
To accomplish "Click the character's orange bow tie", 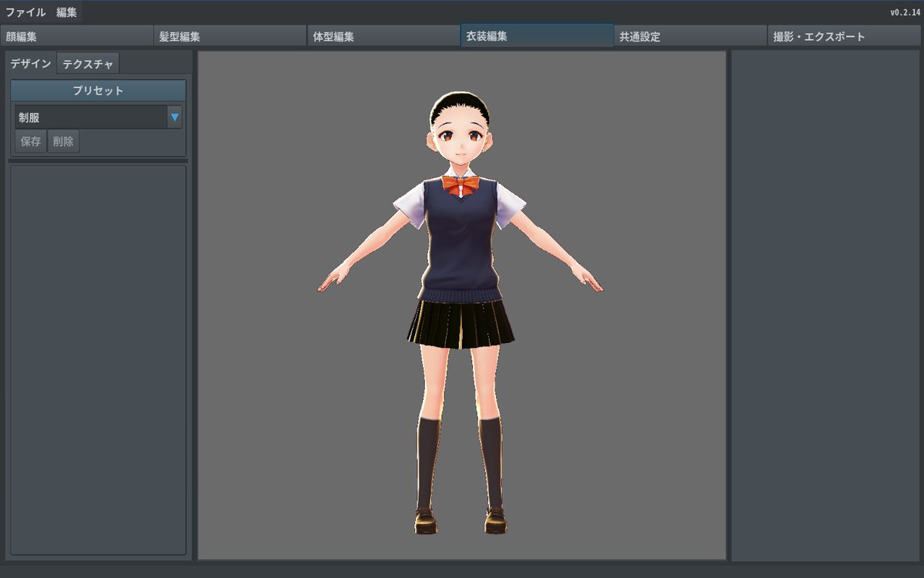I will tap(460, 184).
